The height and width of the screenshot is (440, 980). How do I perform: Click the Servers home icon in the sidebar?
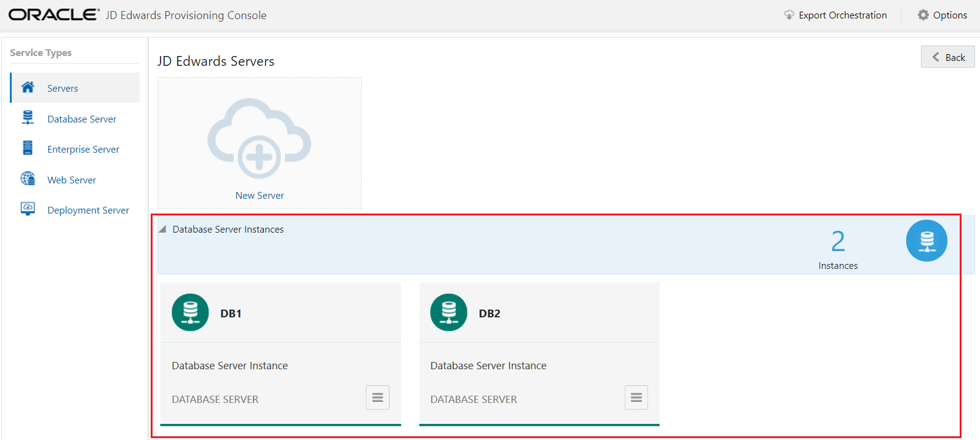28,87
